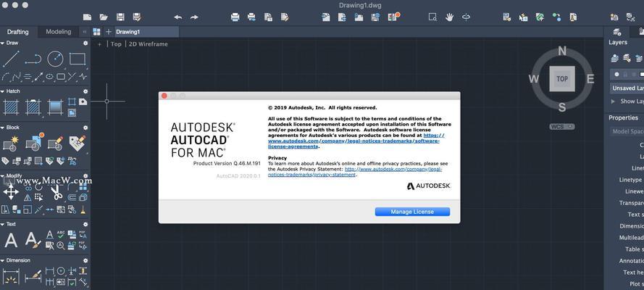Select the Mirror tool in Modify
The image size is (644, 290).
pyautogui.click(x=28, y=198)
